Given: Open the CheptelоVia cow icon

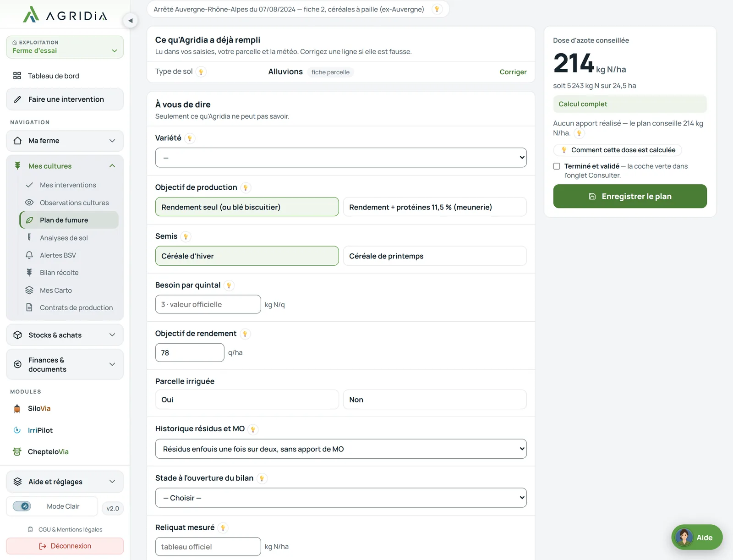Looking at the screenshot, I should (x=17, y=452).
